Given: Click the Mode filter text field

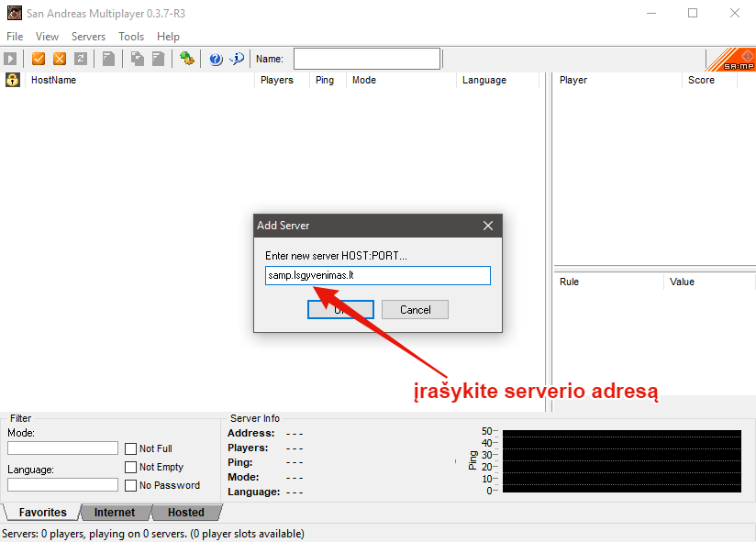Looking at the screenshot, I should point(62,448).
